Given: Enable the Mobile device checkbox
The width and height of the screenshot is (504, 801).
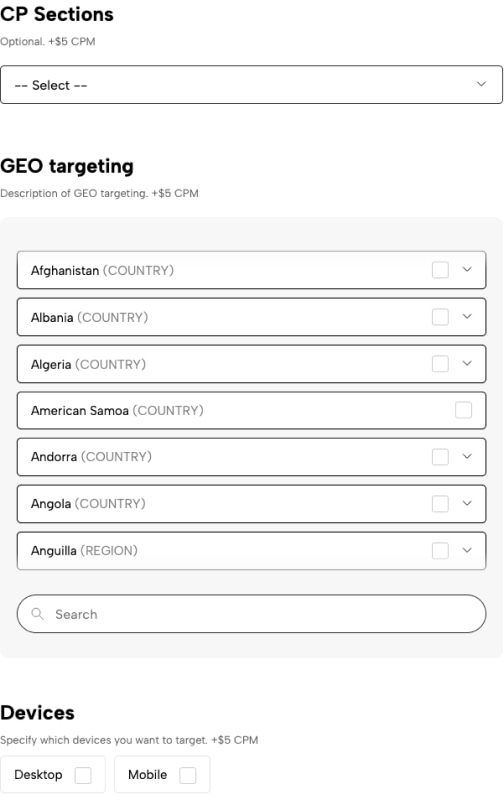Looking at the screenshot, I should [188, 775].
